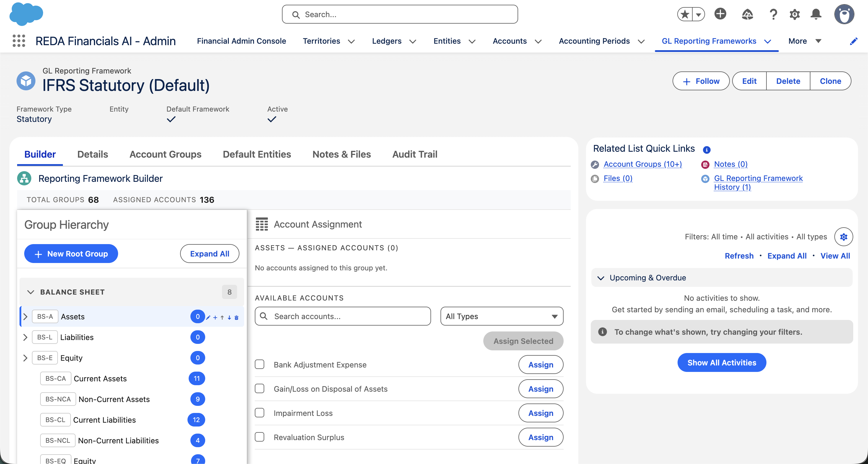Switch to the Details tab
The width and height of the screenshot is (868, 464).
click(93, 154)
